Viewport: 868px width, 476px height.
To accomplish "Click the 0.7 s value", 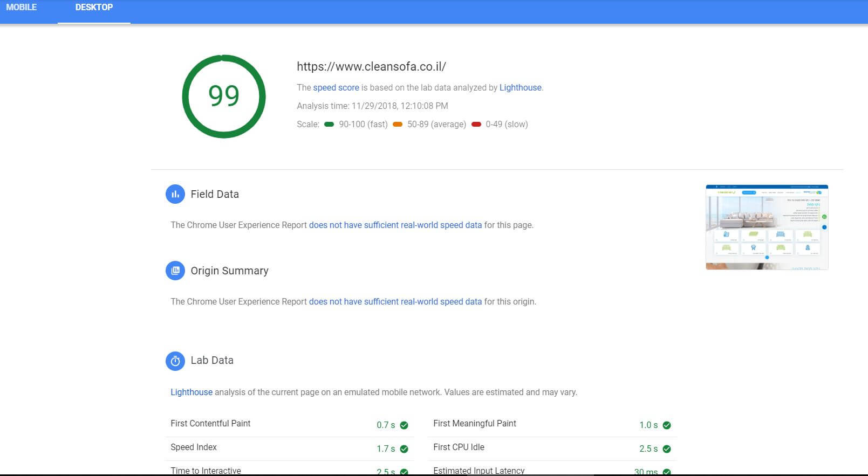I will coord(386,425).
